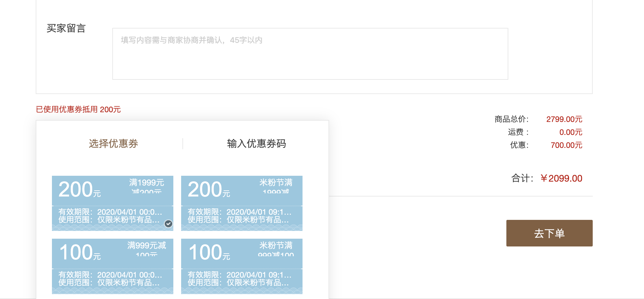Click the 运费 0.00元 value

tap(571, 132)
